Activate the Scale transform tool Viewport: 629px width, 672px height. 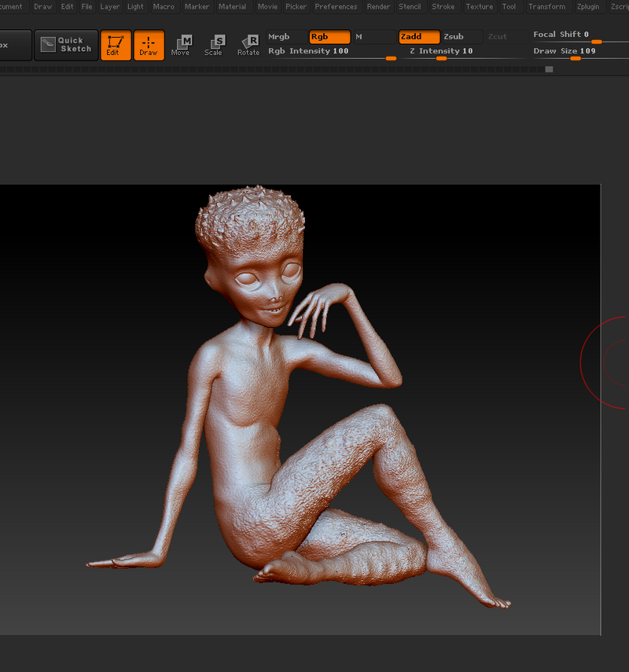[214, 45]
